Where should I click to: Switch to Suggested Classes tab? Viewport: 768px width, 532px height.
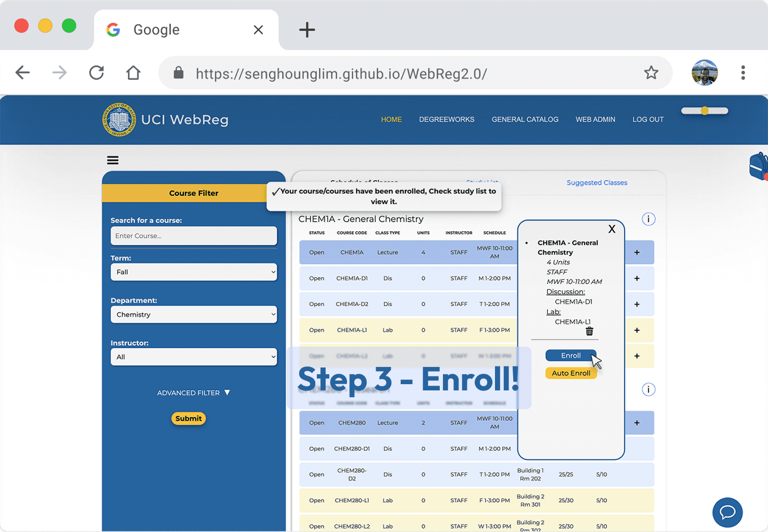tap(597, 183)
